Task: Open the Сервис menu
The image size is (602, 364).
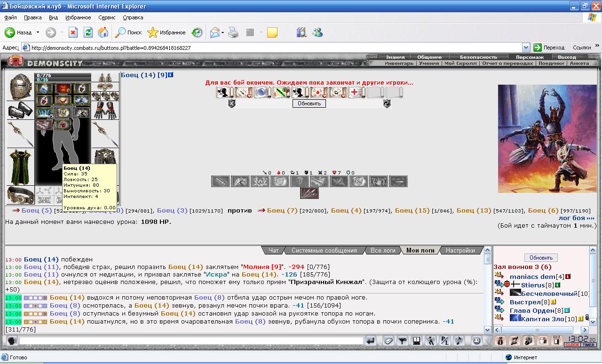Action: coord(107,17)
